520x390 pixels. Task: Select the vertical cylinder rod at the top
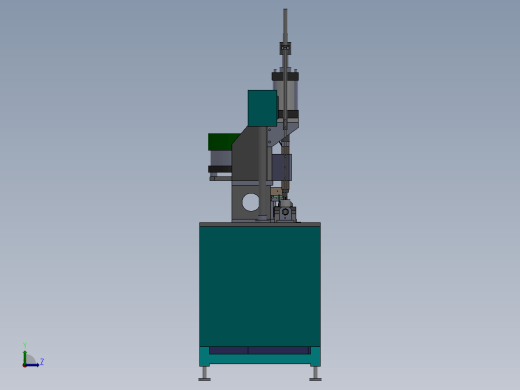(x=285, y=25)
